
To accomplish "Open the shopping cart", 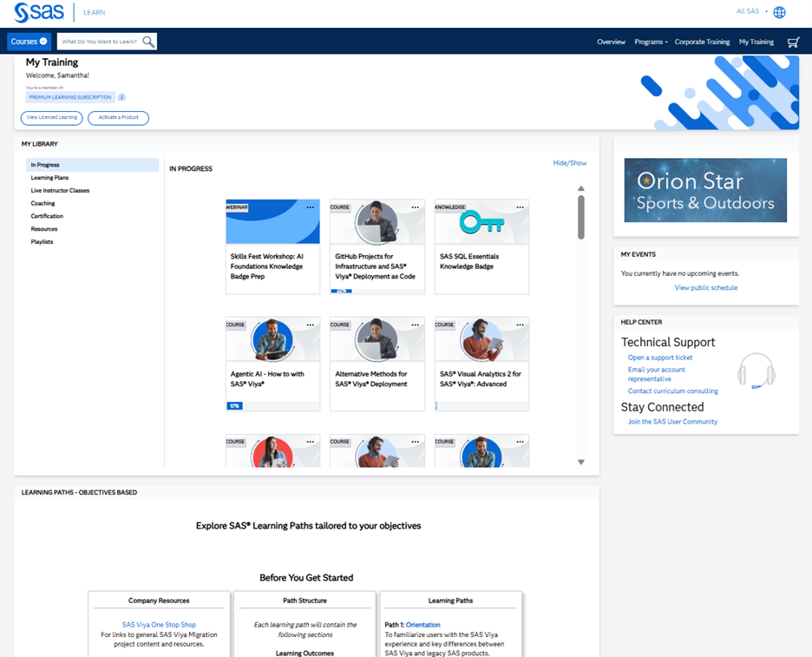I will pyautogui.click(x=793, y=42).
